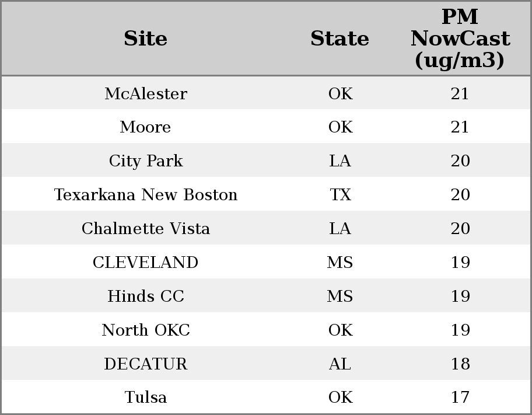Select the Texarkana New Boston cell
532x415 pixels.
point(146,194)
